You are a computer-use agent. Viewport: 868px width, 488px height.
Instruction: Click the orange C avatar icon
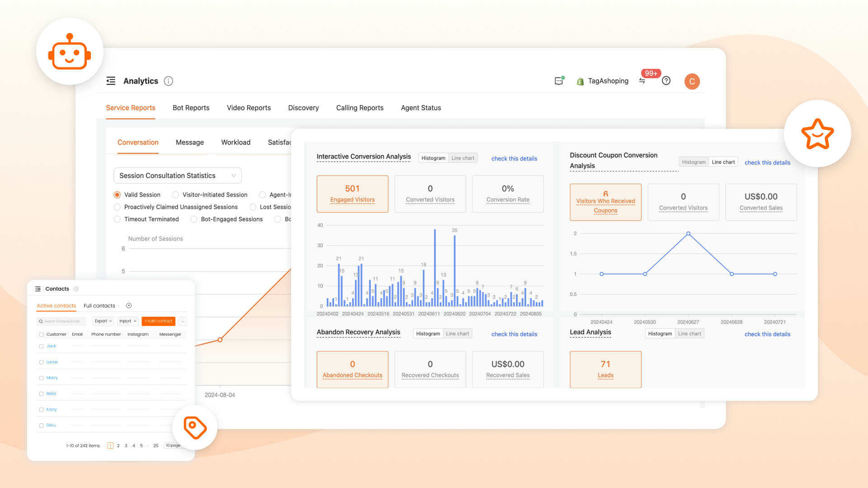(692, 81)
